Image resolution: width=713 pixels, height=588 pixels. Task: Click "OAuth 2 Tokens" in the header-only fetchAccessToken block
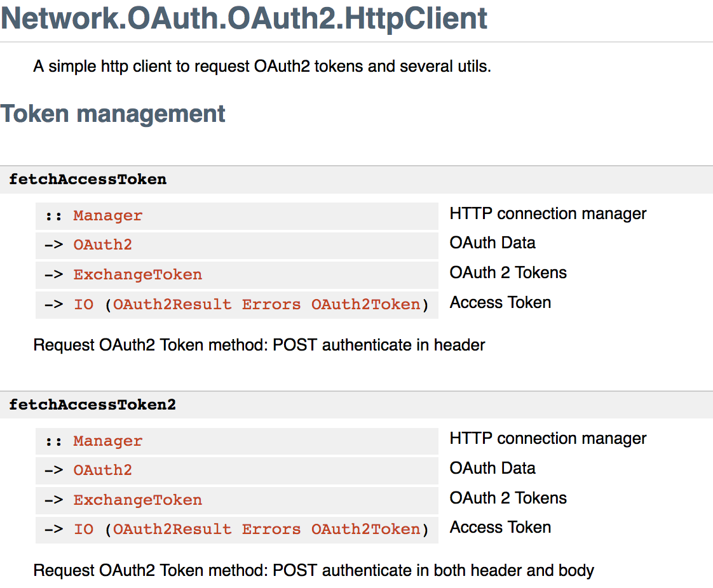pyautogui.click(x=508, y=272)
